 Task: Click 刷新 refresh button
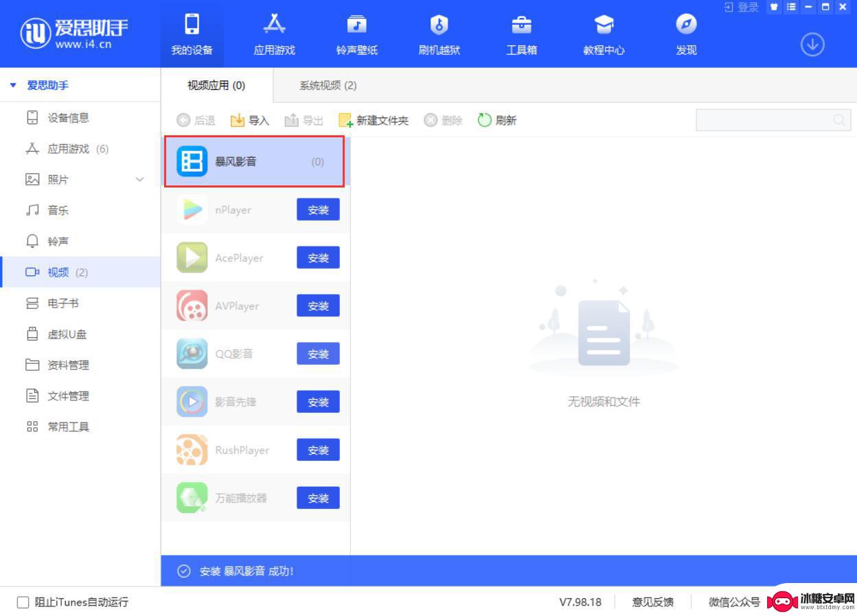click(x=496, y=120)
